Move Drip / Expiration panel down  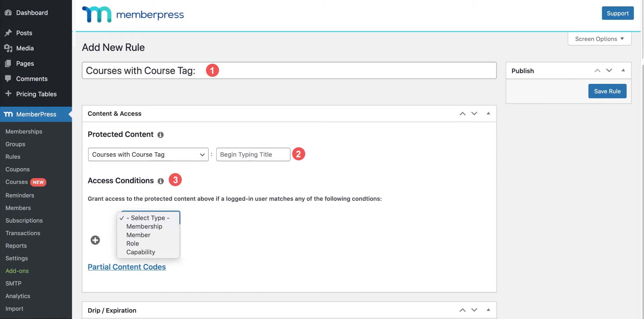474,310
